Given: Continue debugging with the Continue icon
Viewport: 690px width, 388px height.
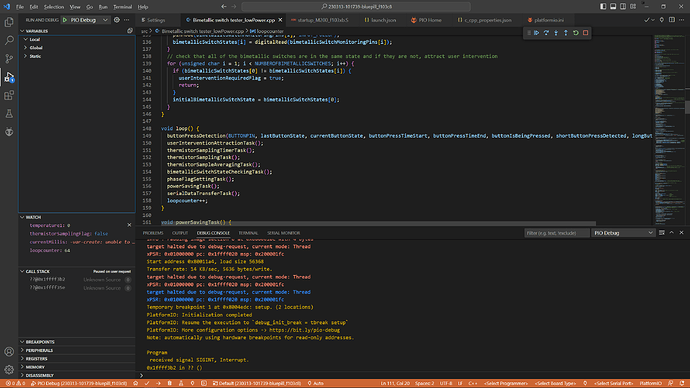Looking at the screenshot, I should coord(536,33).
